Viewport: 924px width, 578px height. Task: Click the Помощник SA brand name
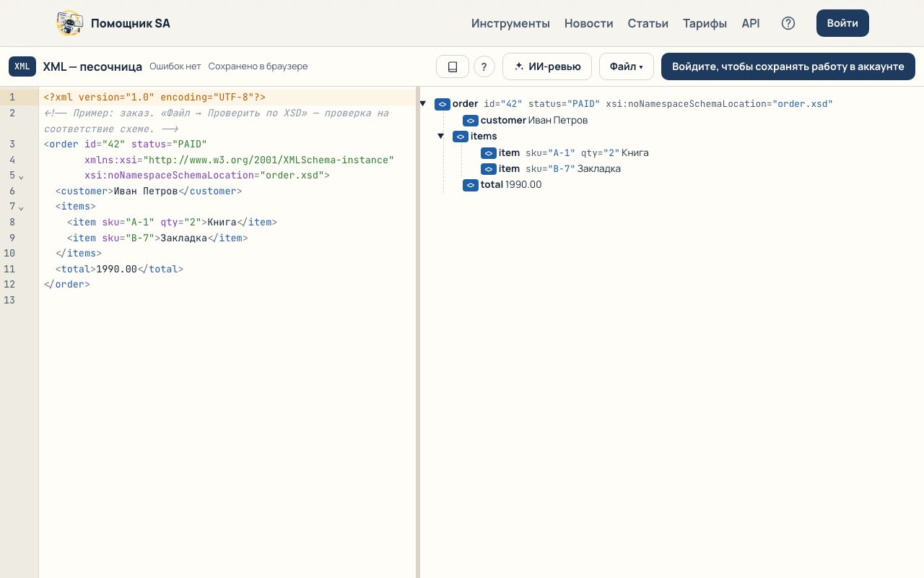131,23
